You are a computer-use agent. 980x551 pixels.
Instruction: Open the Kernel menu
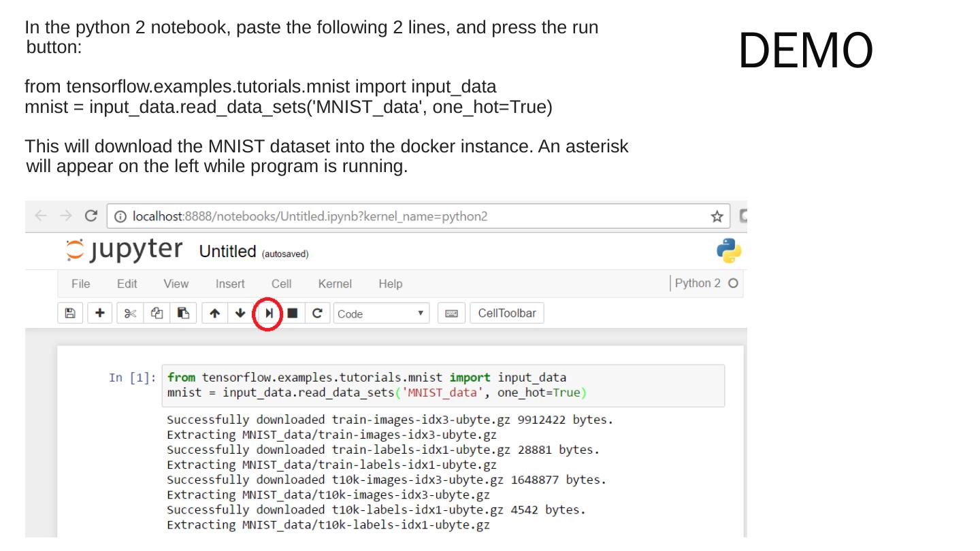pyautogui.click(x=335, y=284)
